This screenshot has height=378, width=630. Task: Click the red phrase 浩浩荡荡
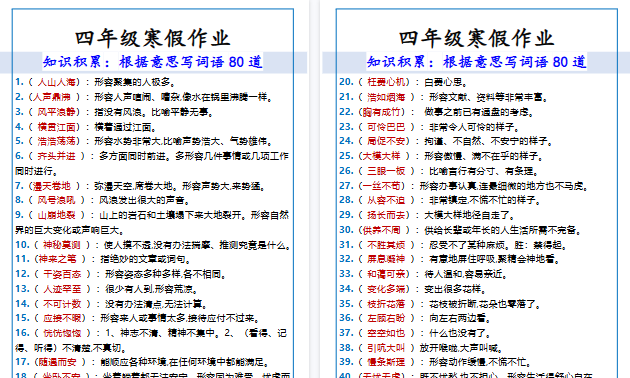[56, 141]
